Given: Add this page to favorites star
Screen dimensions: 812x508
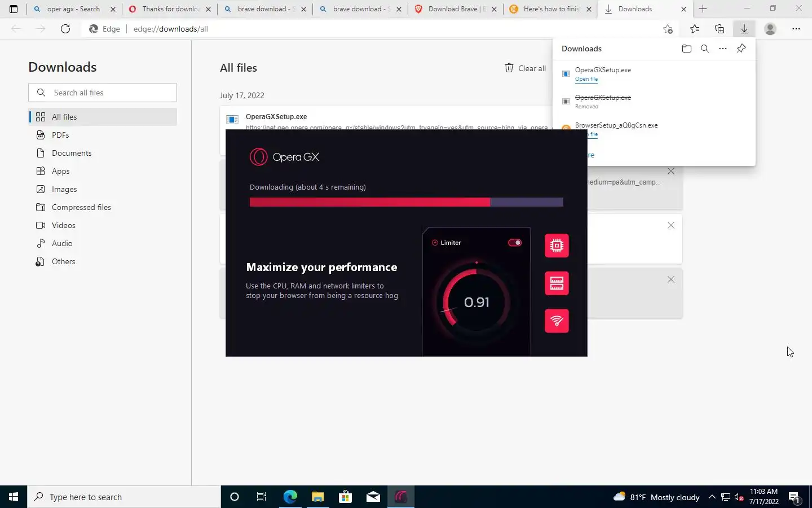Looking at the screenshot, I should (668, 29).
